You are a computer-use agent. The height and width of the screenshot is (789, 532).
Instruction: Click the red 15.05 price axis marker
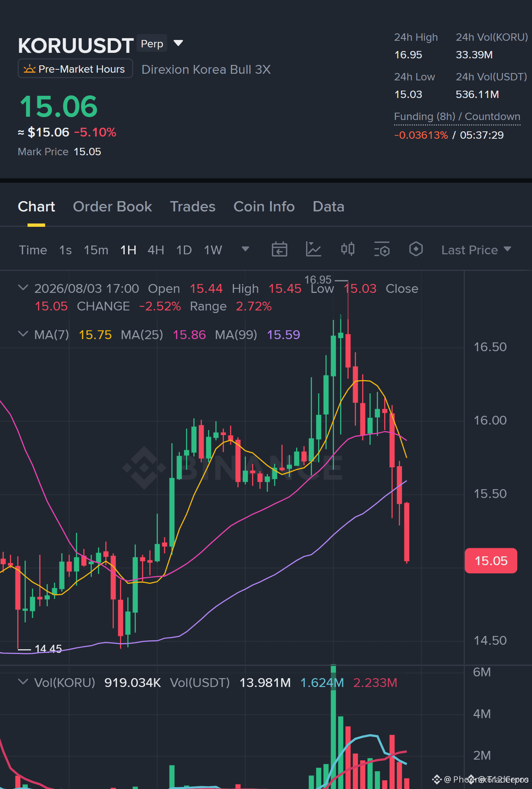[x=491, y=561]
